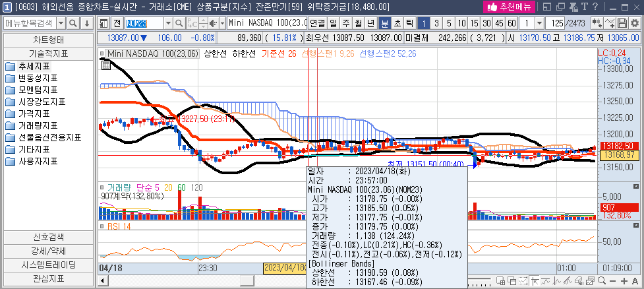Click the A auto-scale icon at bottom right
The width and height of the screenshot is (644, 289).
(635, 281)
